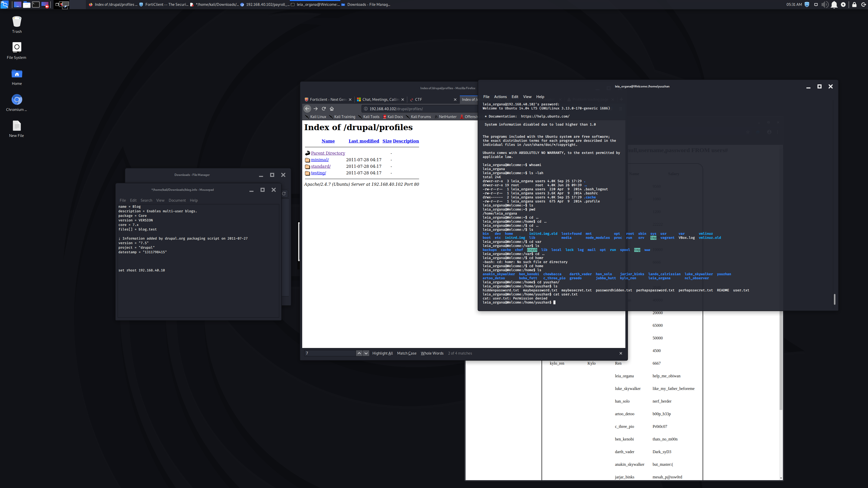The height and width of the screenshot is (488, 868).
Task: Jump to next find match arrow
Action: pyautogui.click(x=366, y=353)
